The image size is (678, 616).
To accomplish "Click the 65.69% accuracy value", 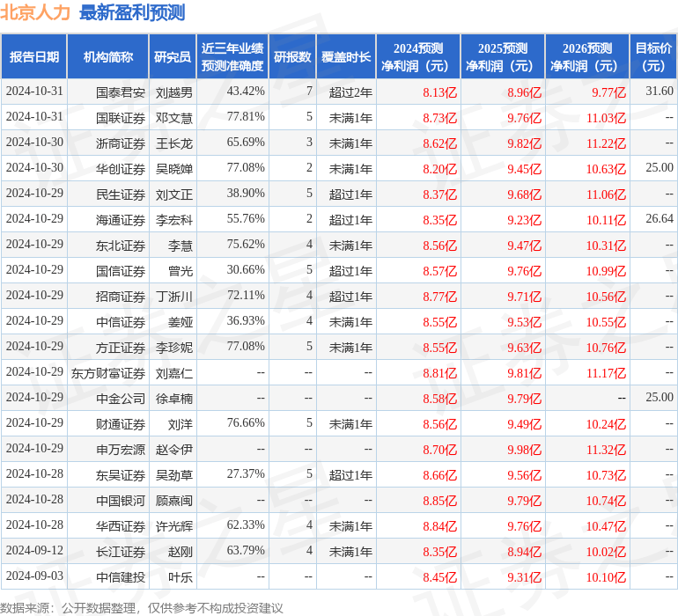I will pyautogui.click(x=246, y=143).
